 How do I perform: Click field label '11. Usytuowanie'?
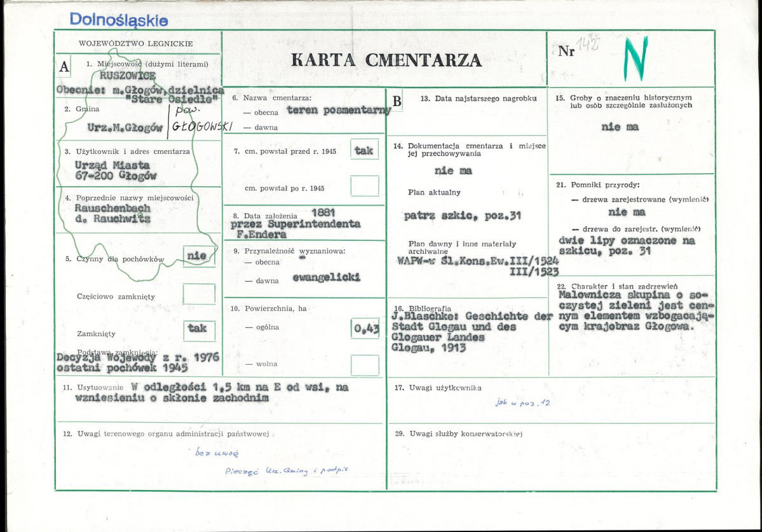[x=93, y=387]
